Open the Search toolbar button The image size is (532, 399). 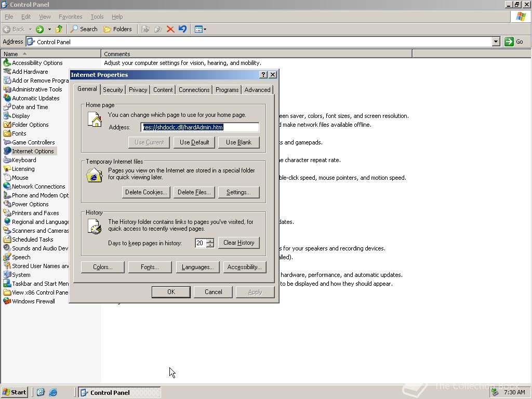pyautogui.click(x=84, y=29)
